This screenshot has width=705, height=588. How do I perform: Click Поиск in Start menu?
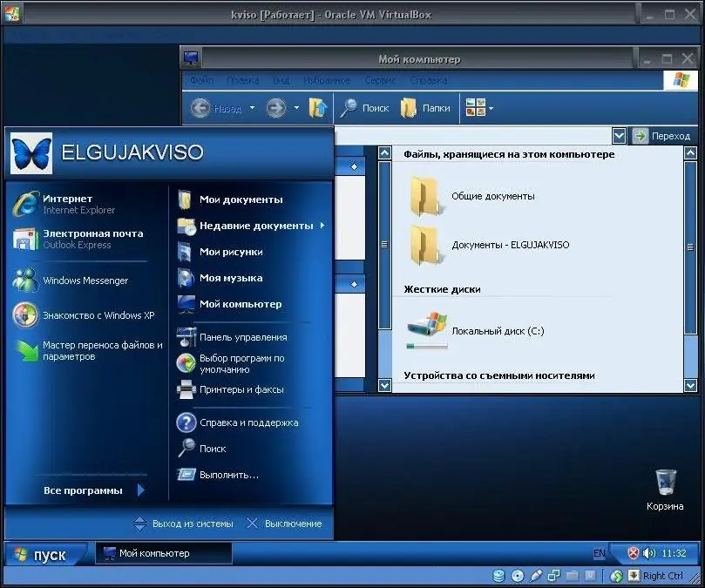pos(202,449)
